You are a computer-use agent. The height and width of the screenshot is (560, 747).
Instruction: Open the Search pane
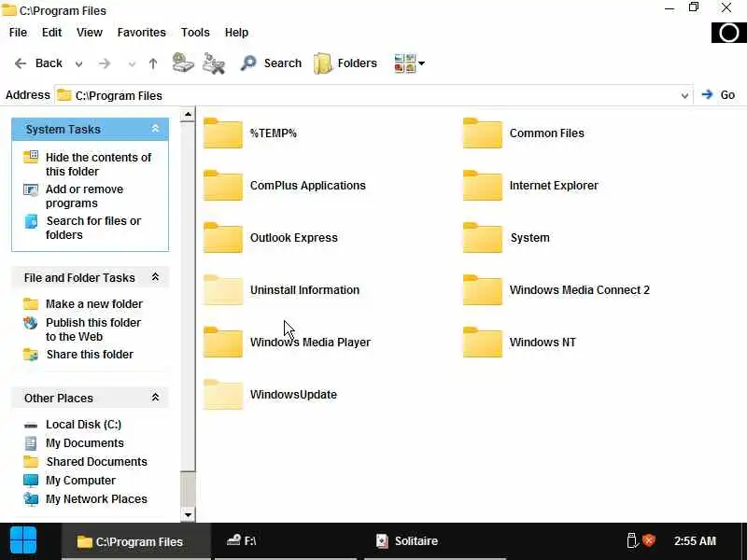point(271,63)
